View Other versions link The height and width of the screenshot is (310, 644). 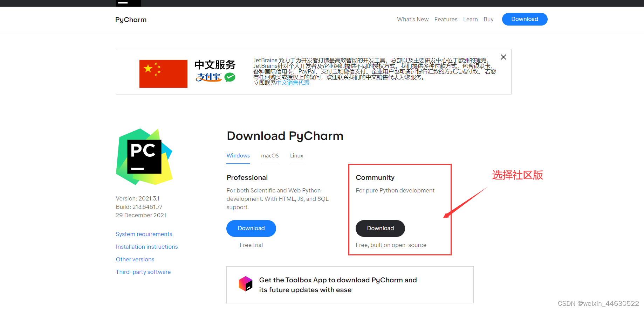point(135,259)
